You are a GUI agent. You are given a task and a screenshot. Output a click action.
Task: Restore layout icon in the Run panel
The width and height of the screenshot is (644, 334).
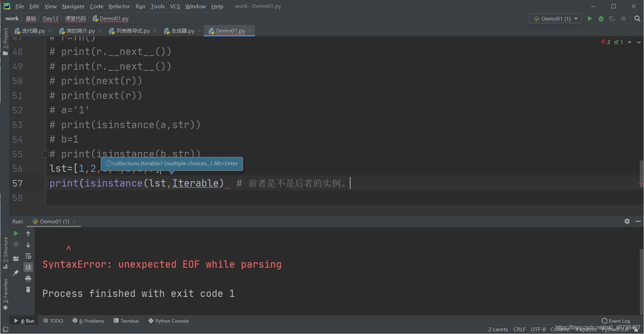(x=16, y=259)
